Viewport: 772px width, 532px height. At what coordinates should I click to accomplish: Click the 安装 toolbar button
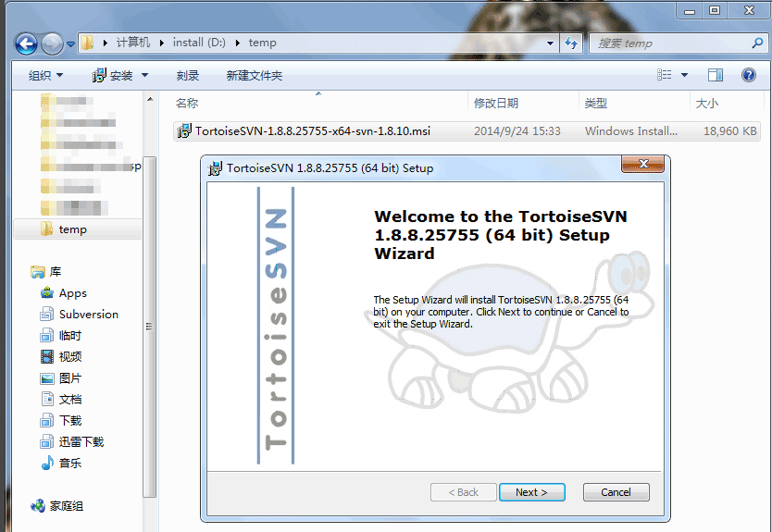[113, 75]
